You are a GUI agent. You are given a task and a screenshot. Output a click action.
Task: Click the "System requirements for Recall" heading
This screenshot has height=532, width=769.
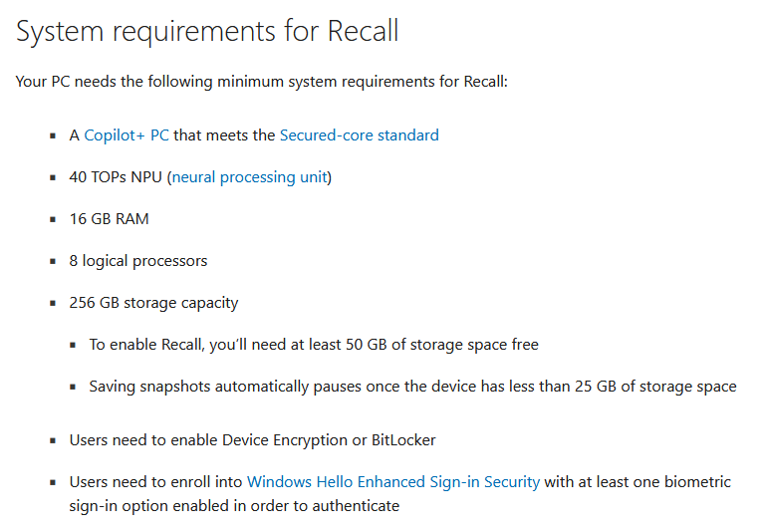[x=207, y=31]
